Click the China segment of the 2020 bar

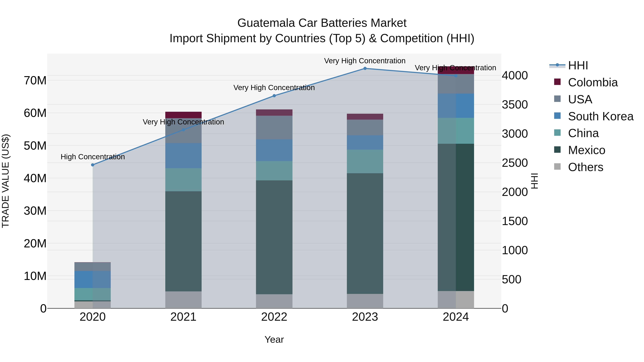(92, 294)
